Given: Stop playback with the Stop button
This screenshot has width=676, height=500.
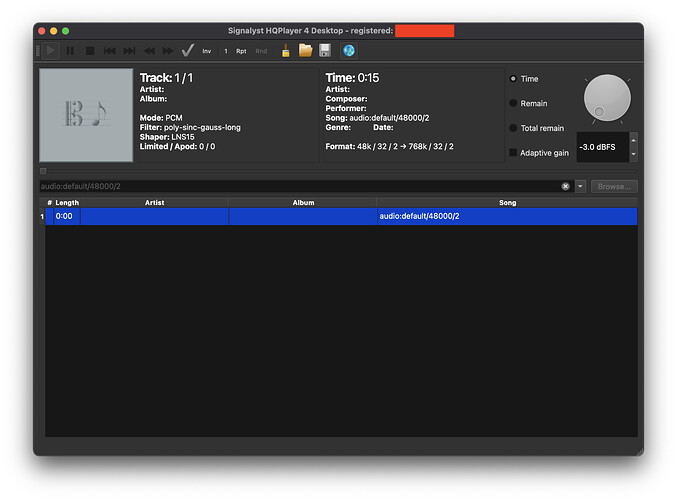Looking at the screenshot, I should pyautogui.click(x=90, y=51).
